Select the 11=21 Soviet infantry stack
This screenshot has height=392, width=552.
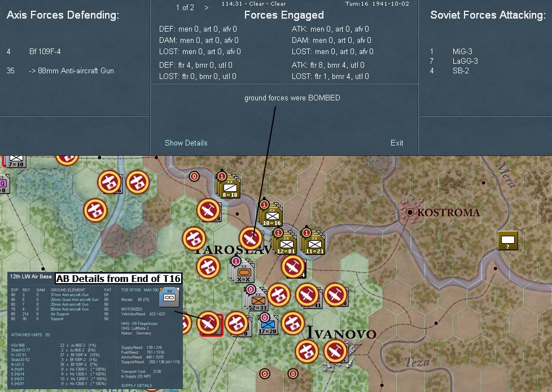(313, 242)
